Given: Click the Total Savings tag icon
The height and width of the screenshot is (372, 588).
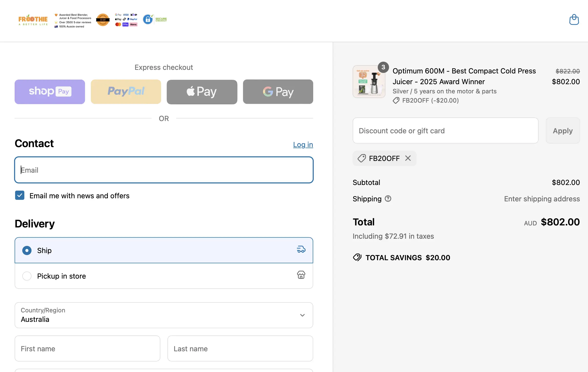Looking at the screenshot, I should point(357,257).
